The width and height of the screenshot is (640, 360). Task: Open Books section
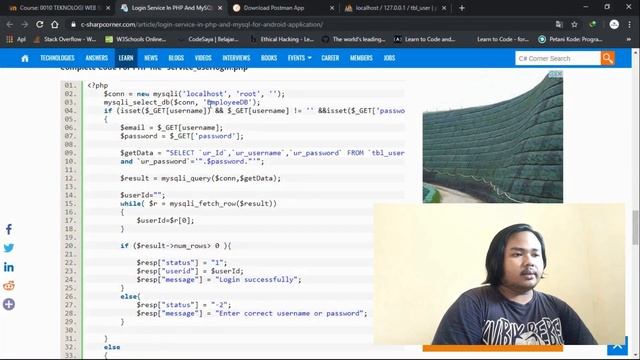(x=269, y=58)
